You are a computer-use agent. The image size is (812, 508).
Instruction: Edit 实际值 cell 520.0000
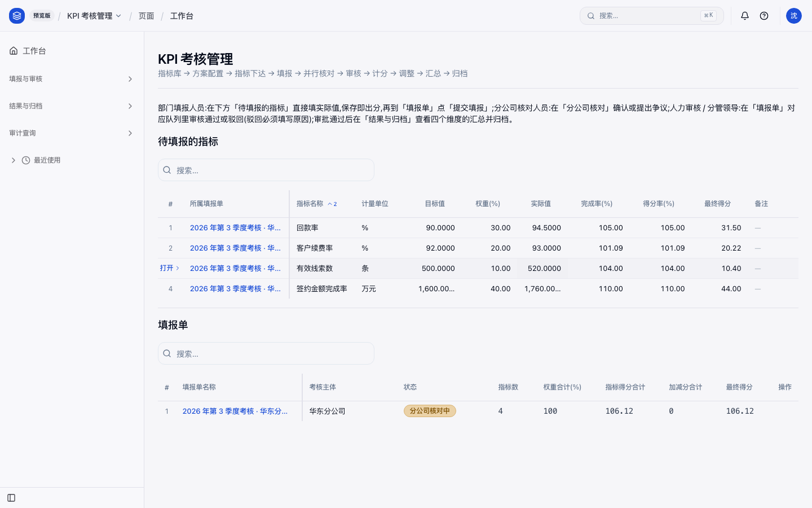coord(542,269)
